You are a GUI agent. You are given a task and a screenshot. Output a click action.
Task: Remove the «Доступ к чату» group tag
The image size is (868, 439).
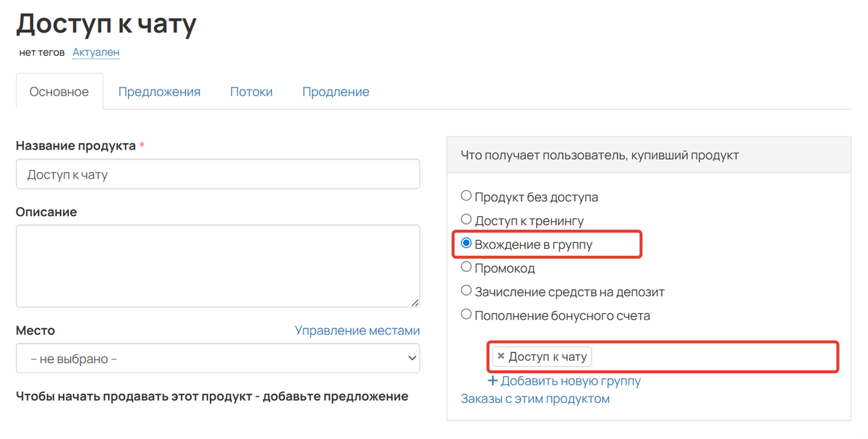[x=501, y=356]
